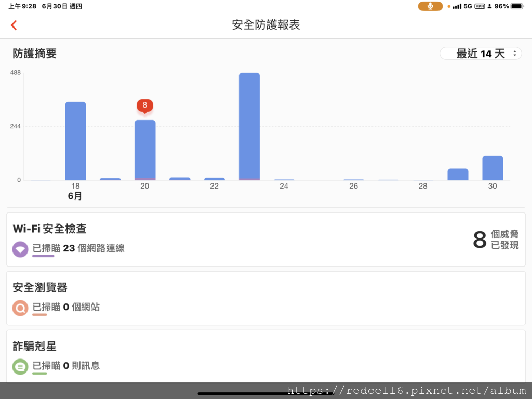Viewport: 532px width, 399px height.
Task: Click the 防護摘要 section heading
Action: coord(35,54)
